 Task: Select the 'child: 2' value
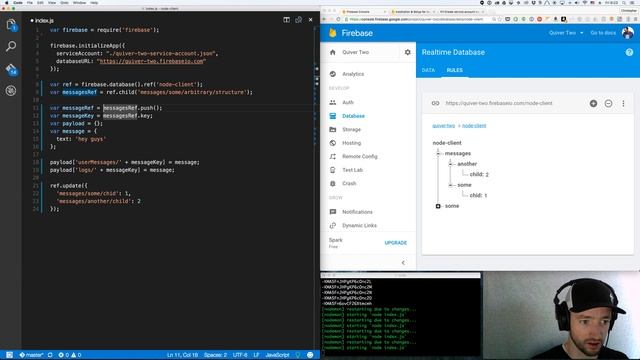(479, 174)
